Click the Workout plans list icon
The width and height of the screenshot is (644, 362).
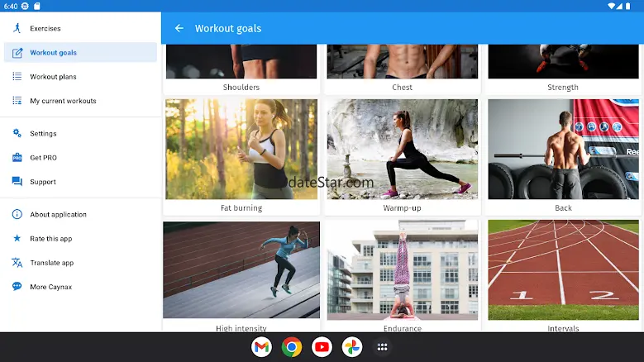[17, 76]
